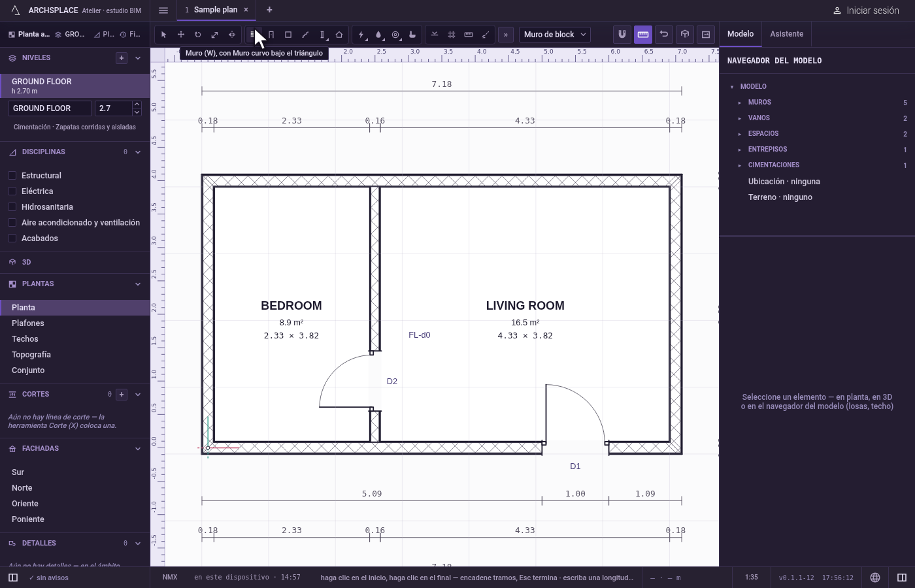Open a new tab with plus
The image size is (915, 588).
tap(269, 10)
